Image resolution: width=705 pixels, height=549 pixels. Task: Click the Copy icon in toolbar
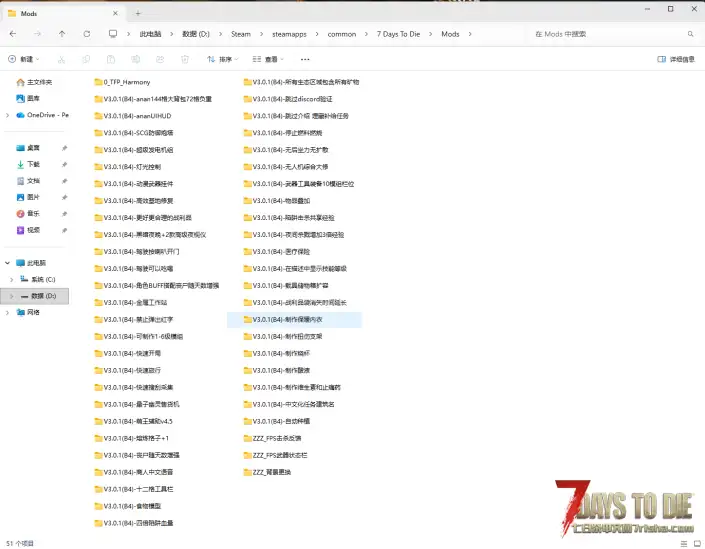click(86, 59)
